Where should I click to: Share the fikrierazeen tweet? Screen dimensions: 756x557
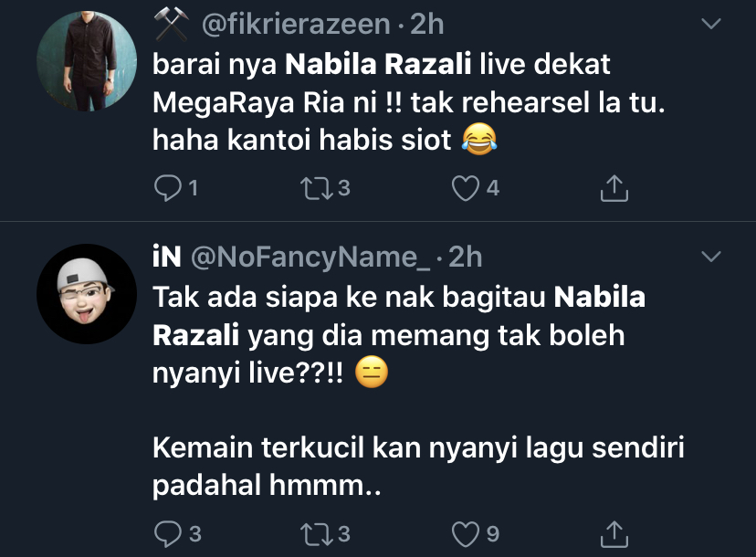[614, 189]
